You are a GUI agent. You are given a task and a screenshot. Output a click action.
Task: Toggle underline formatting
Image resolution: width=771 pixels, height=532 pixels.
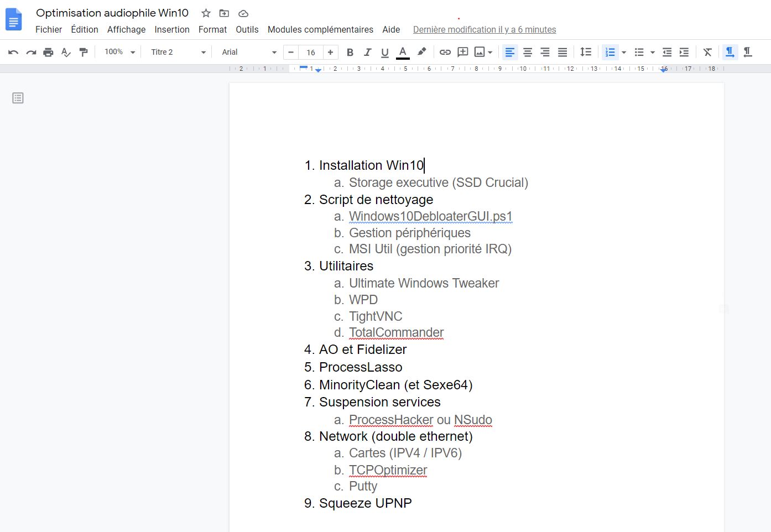[385, 52]
